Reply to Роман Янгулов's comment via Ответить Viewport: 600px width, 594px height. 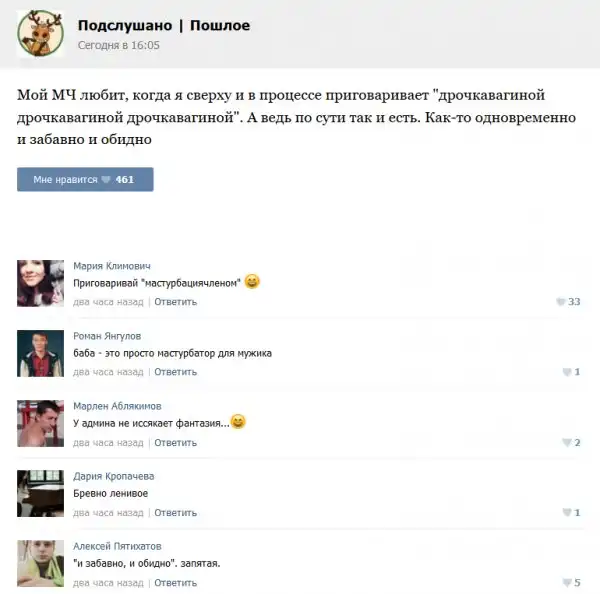point(175,372)
